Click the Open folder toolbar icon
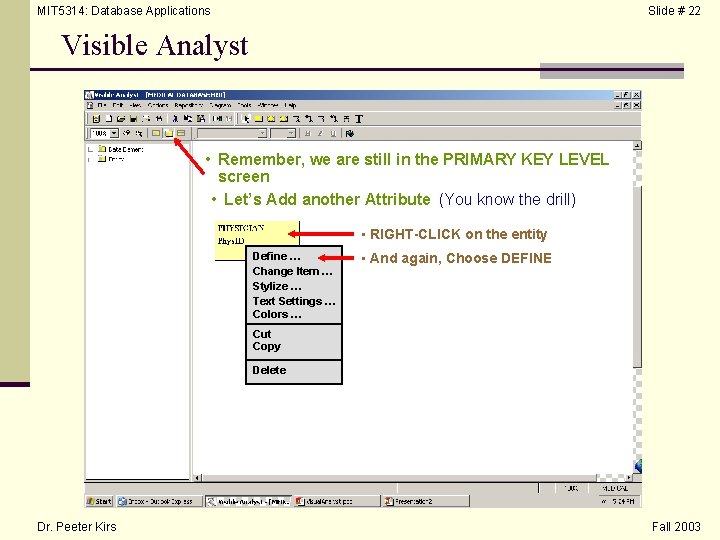Viewport: 720px width, 540px height. tap(121, 118)
